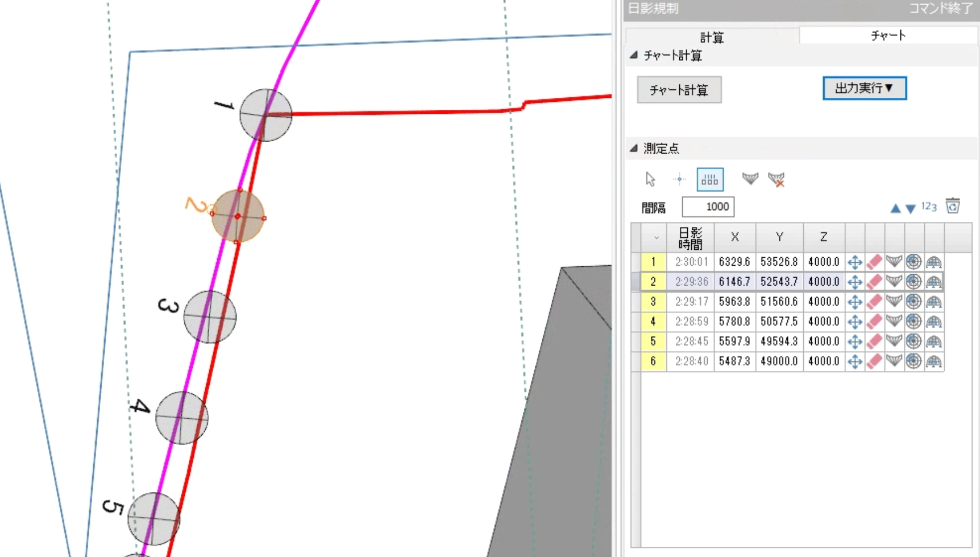Open the table header dropdown chevron
Image resolution: width=980 pixels, height=557 pixels.
[657, 238]
